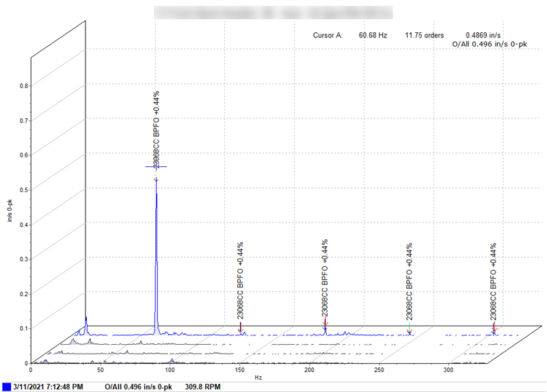Click the 100 tick on frequency axis
The width and height of the screenshot is (547, 392).
click(x=170, y=369)
